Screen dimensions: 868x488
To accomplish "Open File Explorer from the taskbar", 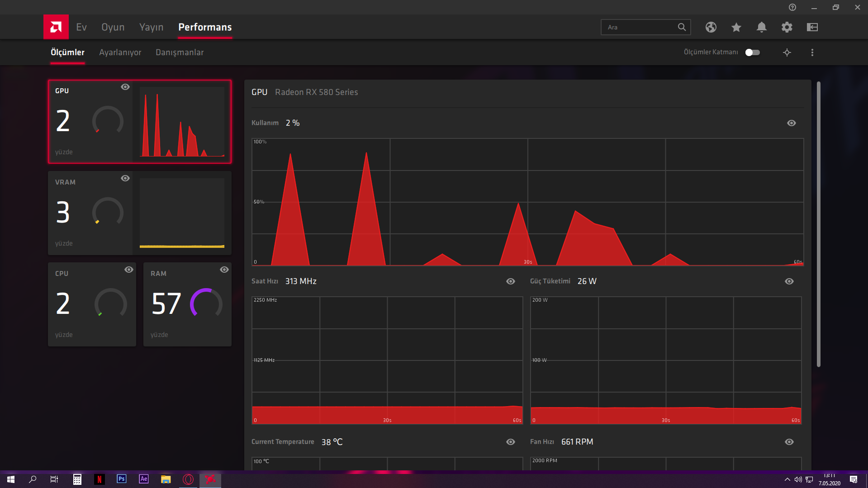I will click(166, 479).
